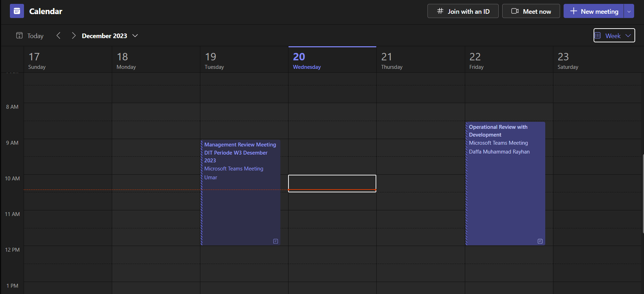Create a New meeting
Viewport: 644px width, 294px height.
(594, 11)
